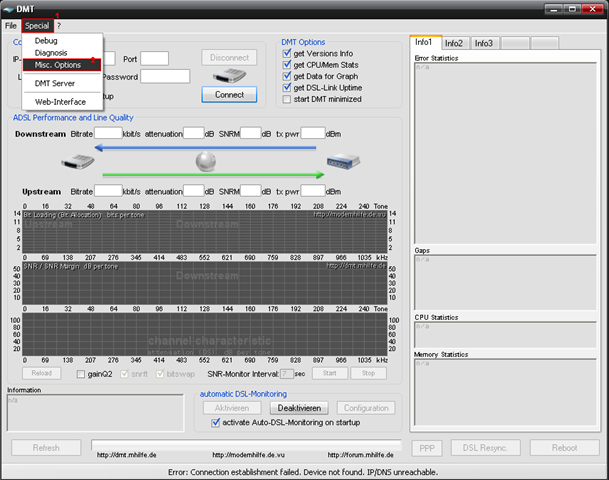The width and height of the screenshot is (609, 480).
Task: Click the Password input field
Action: 165,77
